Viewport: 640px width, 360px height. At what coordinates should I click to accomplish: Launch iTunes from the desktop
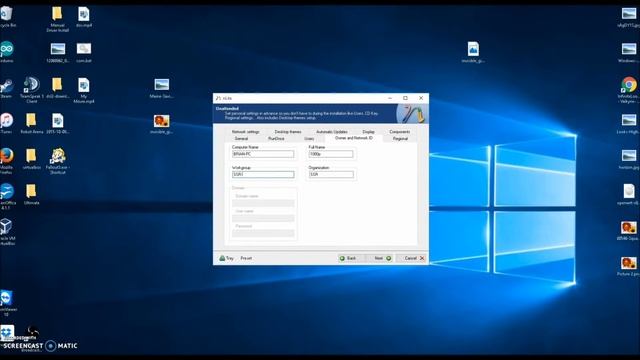tap(7, 123)
